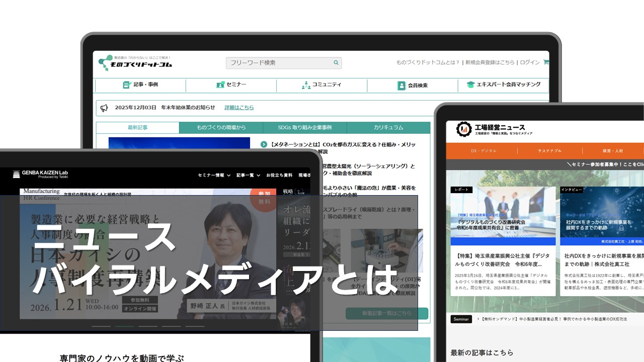Image resolution: width=644 pixels, height=362 pixels.
Task: Click the 工場経営ニュース gear logo
Action: [x=463, y=129]
